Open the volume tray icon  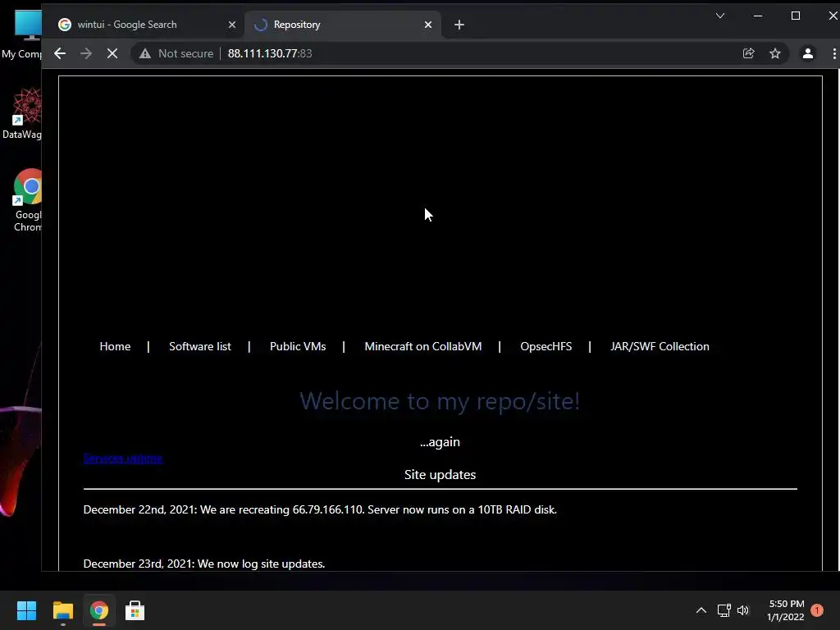pyautogui.click(x=742, y=610)
